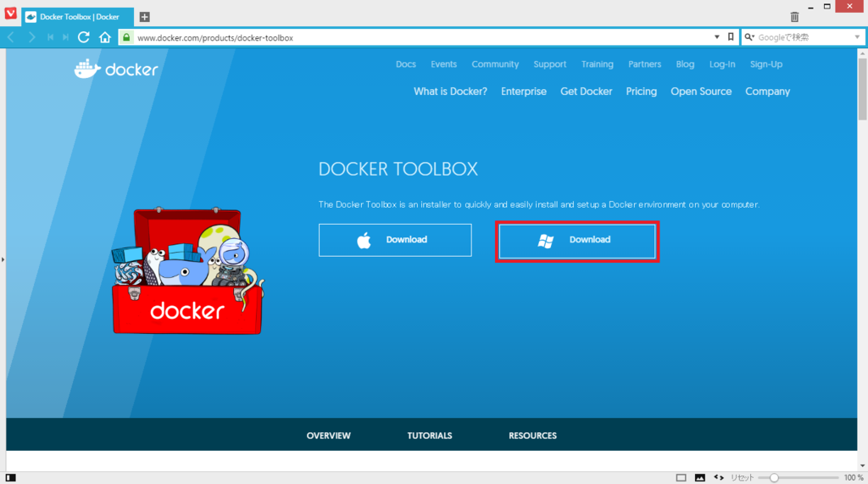This screenshot has width=868, height=484.
Task: Open the Partners link
Action: point(644,64)
